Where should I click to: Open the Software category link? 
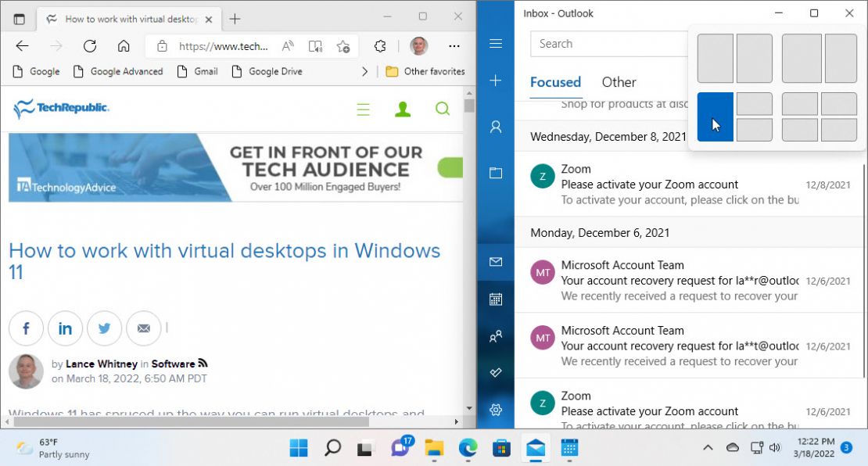(174, 364)
